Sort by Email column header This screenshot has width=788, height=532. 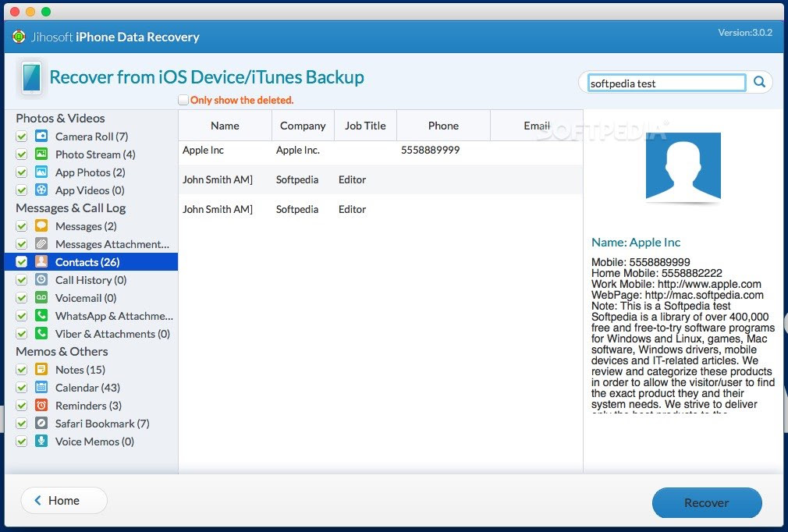coord(537,126)
